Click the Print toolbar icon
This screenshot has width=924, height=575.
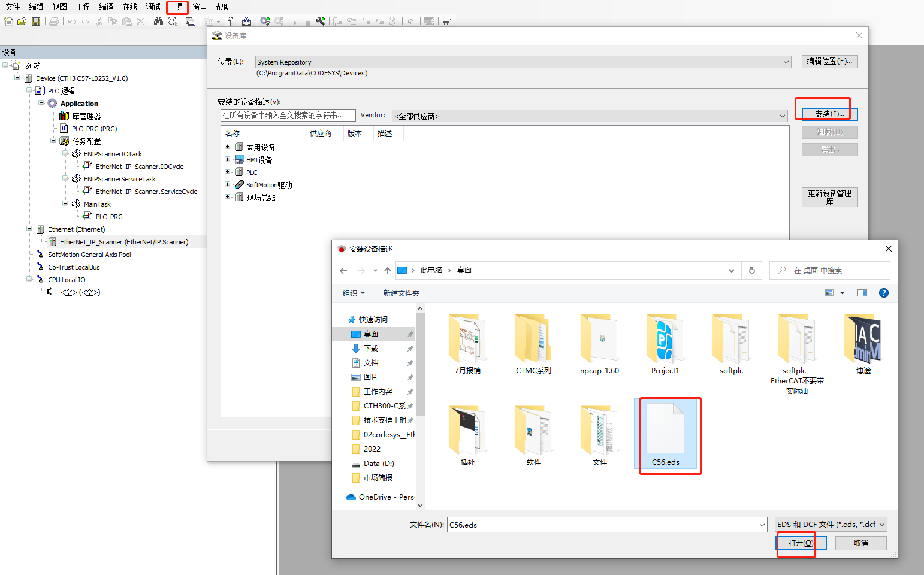[x=54, y=22]
